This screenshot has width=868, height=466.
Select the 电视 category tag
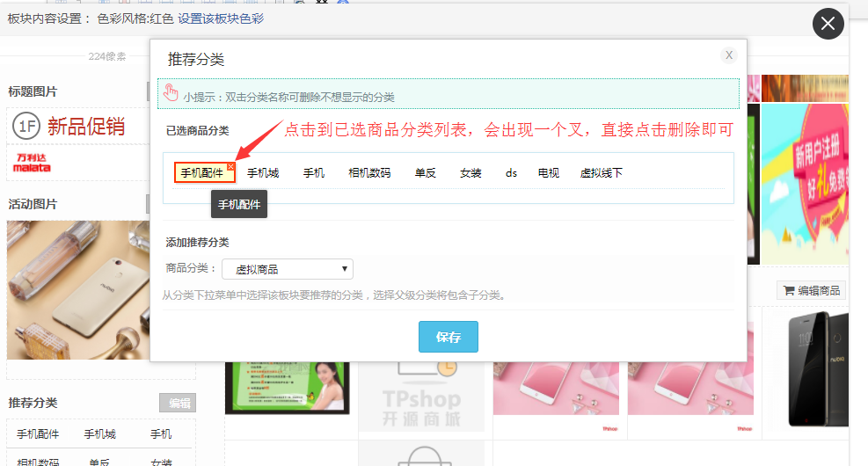[x=548, y=173]
